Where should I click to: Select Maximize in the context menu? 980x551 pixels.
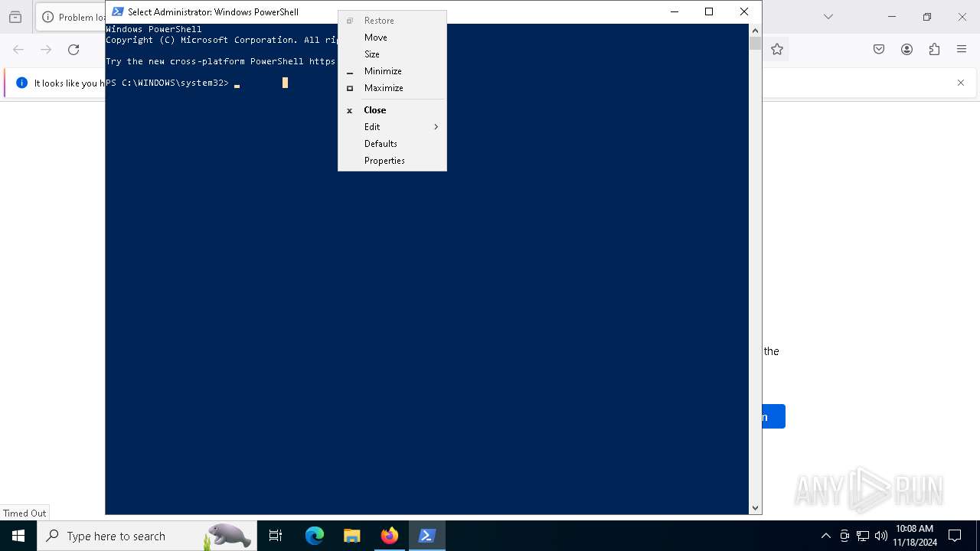coord(392,88)
